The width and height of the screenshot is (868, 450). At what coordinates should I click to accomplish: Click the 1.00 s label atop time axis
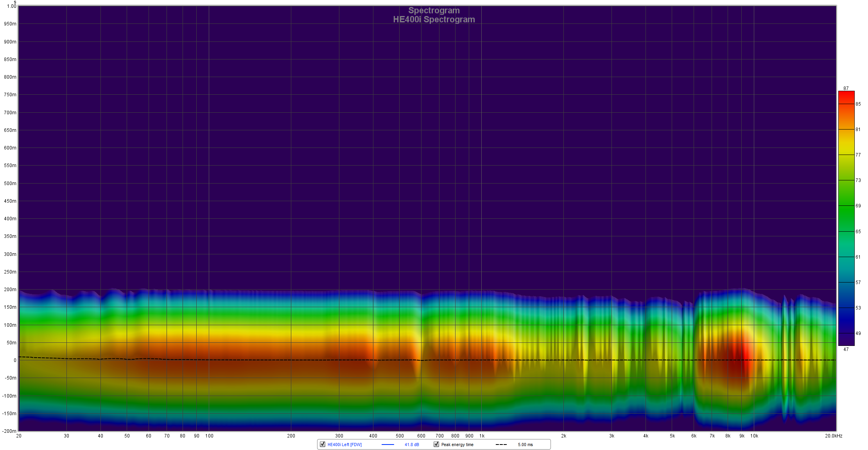[x=12, y=6]
